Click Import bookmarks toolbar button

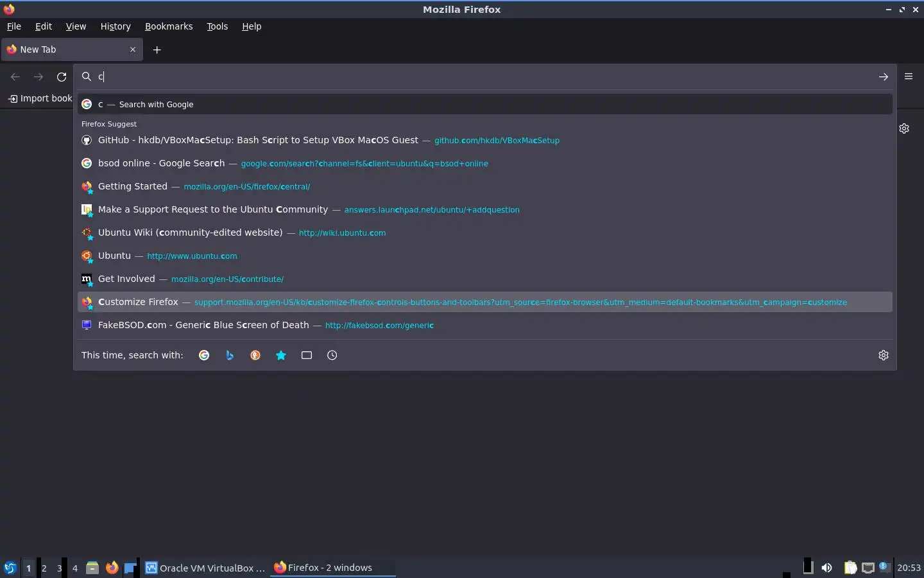click(40, 98)
